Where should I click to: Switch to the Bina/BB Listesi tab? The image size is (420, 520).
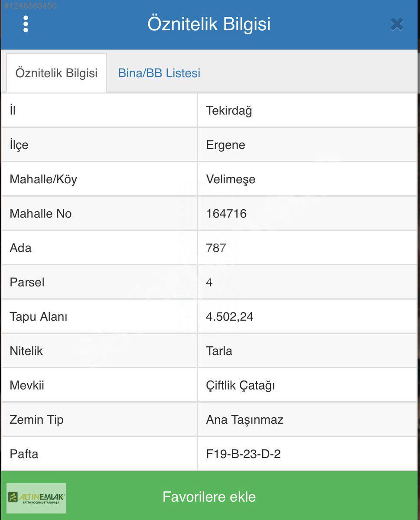click(159, 73)
